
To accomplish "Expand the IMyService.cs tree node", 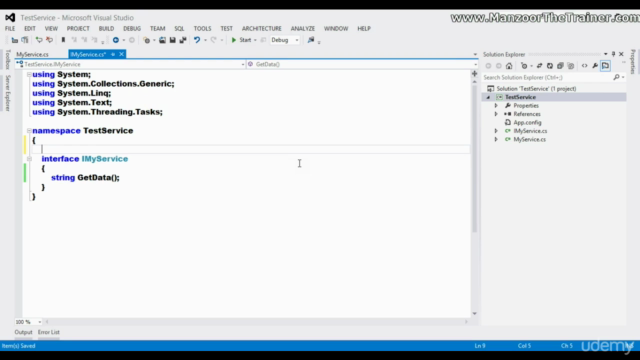I will click(496, 131).
